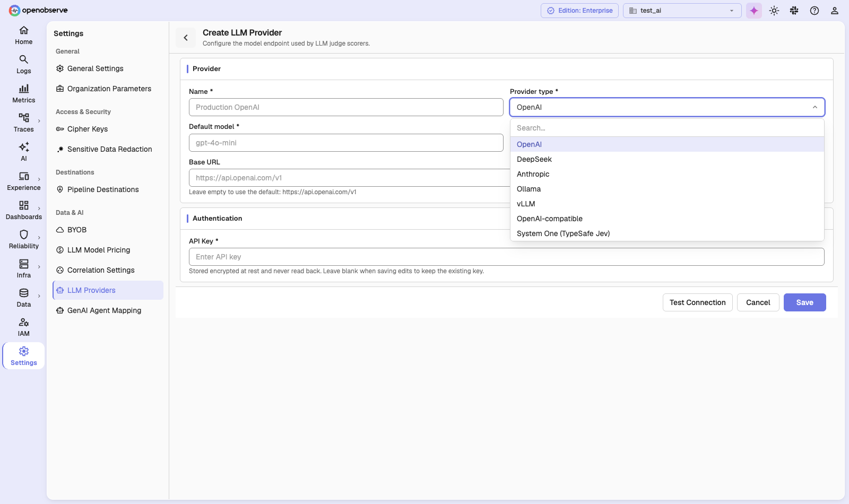Screen dimensions: 849x504
Task: Open GenAI Agent Mapping
Action: pos(108,310)
